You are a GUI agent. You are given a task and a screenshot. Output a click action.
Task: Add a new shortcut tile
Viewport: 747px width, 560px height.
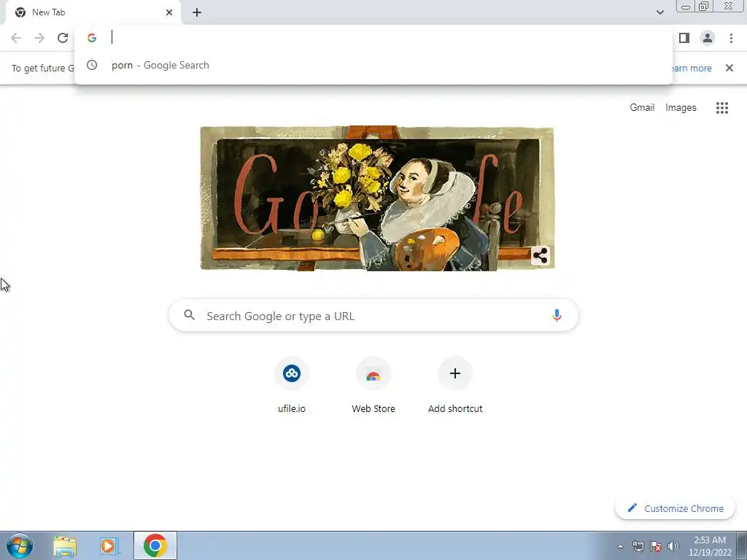click(455, 386)
